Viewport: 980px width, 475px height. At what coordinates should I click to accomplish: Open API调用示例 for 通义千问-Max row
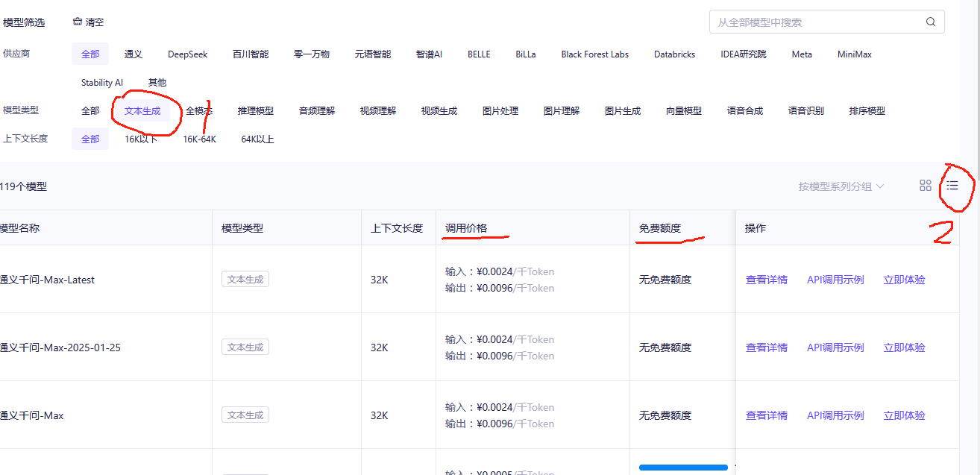pos(835,416)
